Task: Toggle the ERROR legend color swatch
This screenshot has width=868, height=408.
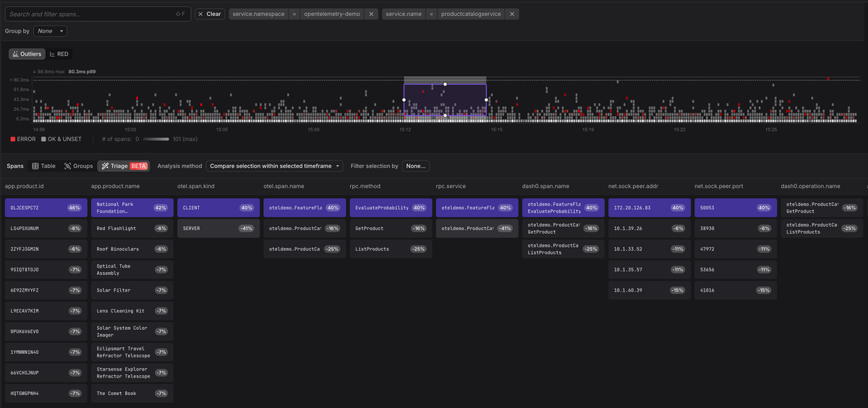Action: pos(13,139)
